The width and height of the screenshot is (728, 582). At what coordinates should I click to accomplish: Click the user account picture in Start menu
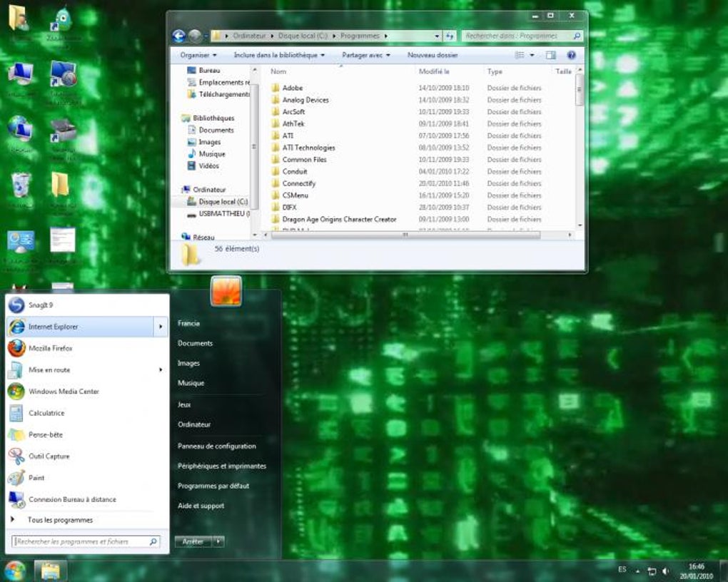click(x=226, y=292)
